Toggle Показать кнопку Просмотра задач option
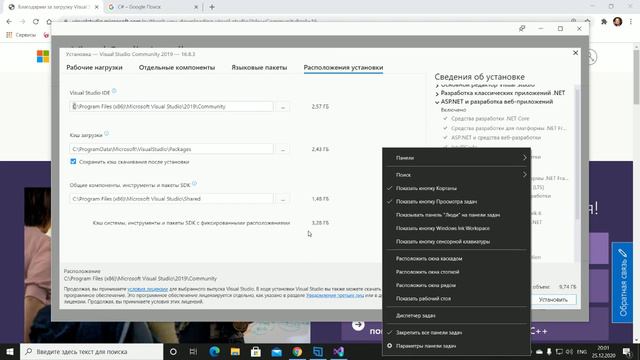Screen dimensions: 640x360 click(456, 202)
